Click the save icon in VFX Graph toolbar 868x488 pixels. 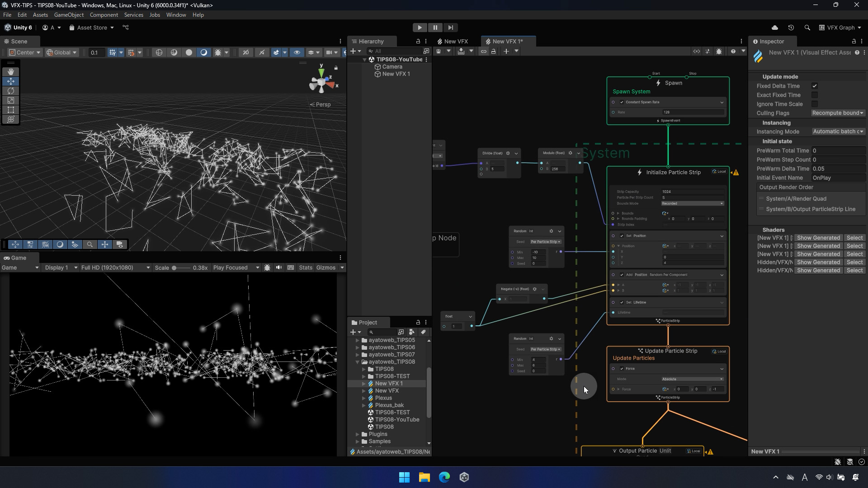pos(438,52)
